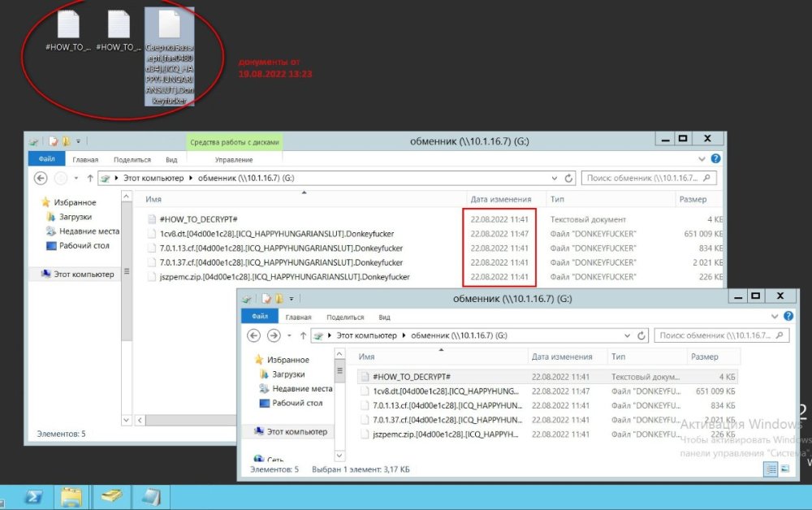
Task: Open quick access toolbar dropdown in front window
Action: (292, 298)
